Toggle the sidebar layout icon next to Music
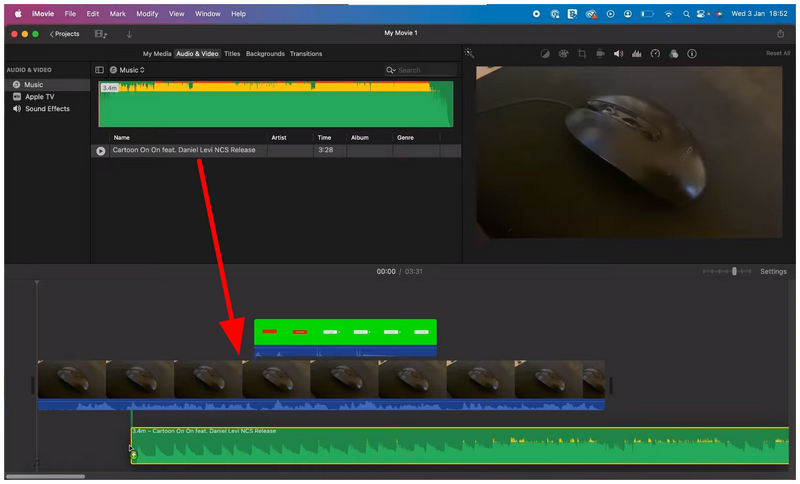The height and width of the screenshot is (484, 800). tap(99, 70)
